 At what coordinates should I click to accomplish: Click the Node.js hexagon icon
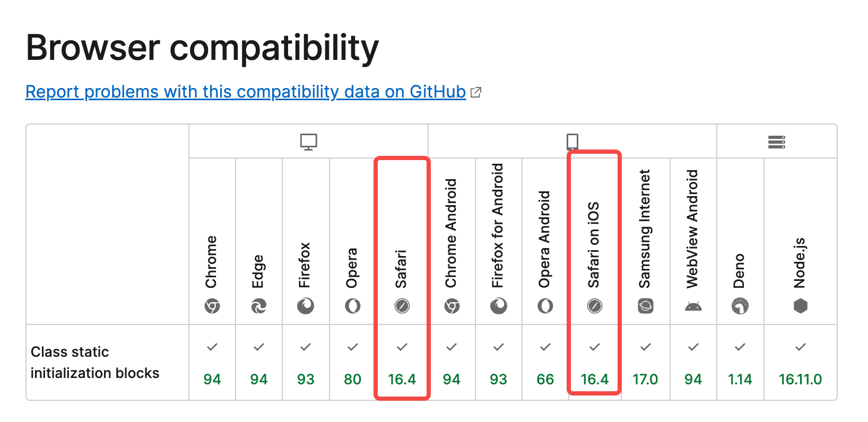pyautogui.click(x=800, y=306)
